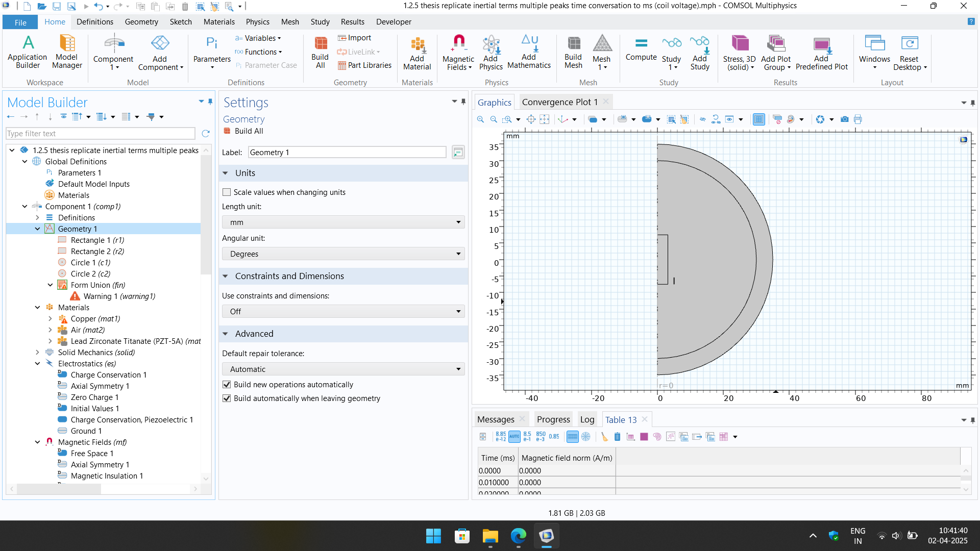The height and width of the screenshot is (551, 980).
Task: Click the Zoom Extents icon in Graphics toolbar
Action: (531, 119)
